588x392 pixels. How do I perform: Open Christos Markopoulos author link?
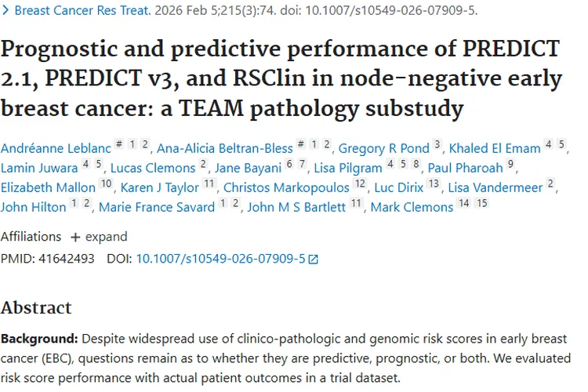(x=285, y=188)
